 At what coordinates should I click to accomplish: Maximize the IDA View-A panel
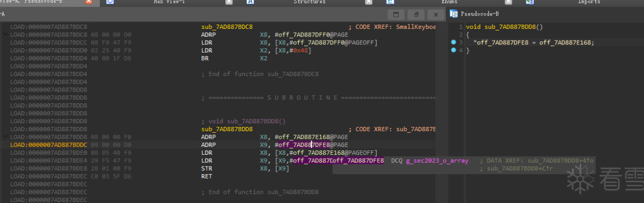tap(396, 14)
